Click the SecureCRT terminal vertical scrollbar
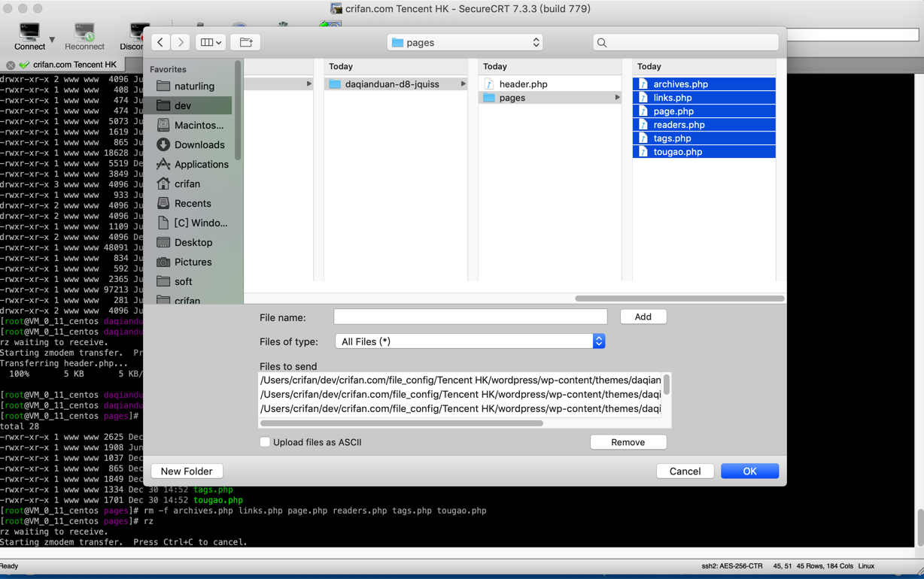Screen dimensions: 924x579 tap(919, 528)
